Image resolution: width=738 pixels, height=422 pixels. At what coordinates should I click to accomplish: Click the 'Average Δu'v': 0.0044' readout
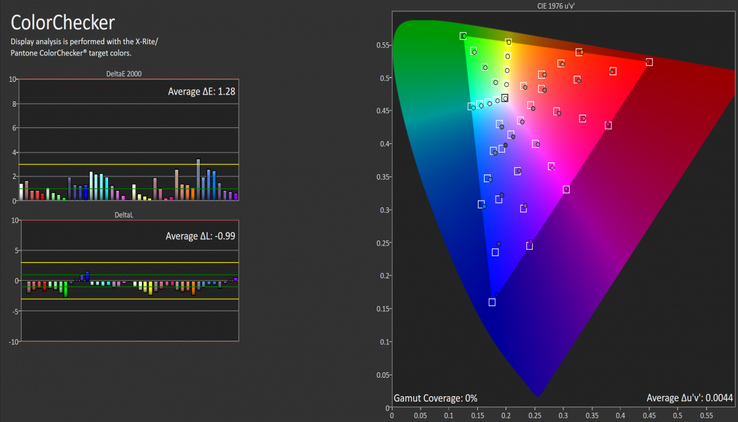point(690,398)
